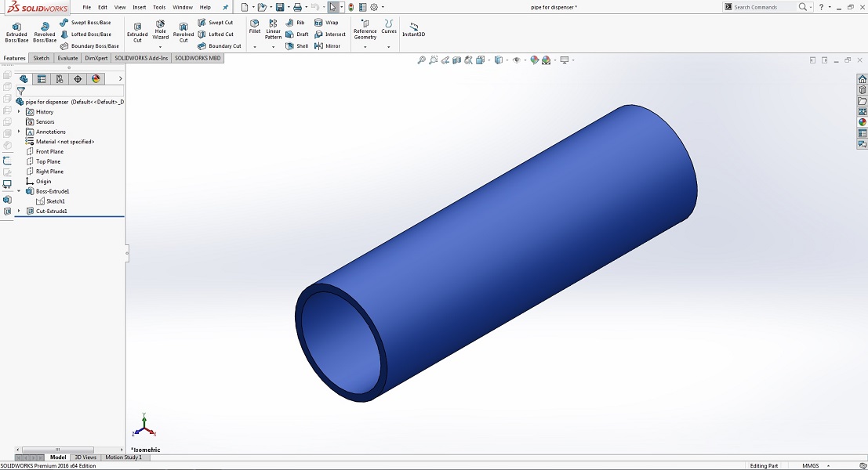The height and width of the screenshot is (470, 868).
Task: Switch to the SOLIDWORKS Add-Ins tab
Action: pyautogui.click(x=141, y=58)
